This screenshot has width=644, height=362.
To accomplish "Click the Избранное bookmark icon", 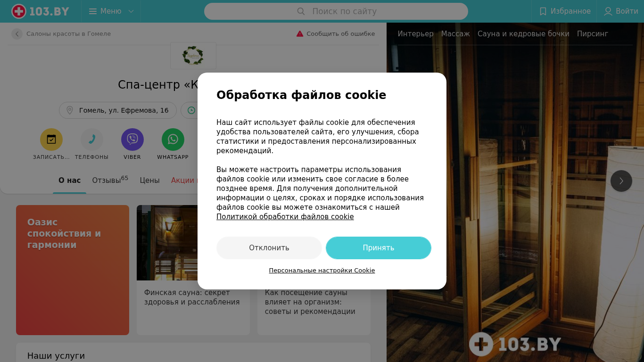I will [543, 11].
